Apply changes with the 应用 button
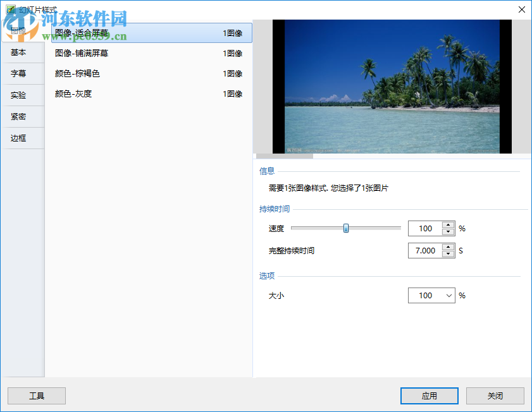Image resolution: width=532 pixels, height=412 pixels. [x=429, y=396]
